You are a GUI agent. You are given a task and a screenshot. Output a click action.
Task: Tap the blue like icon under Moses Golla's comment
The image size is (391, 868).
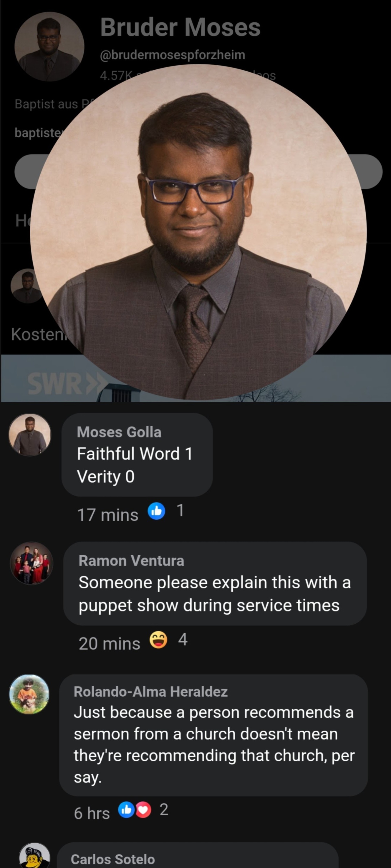156,511
